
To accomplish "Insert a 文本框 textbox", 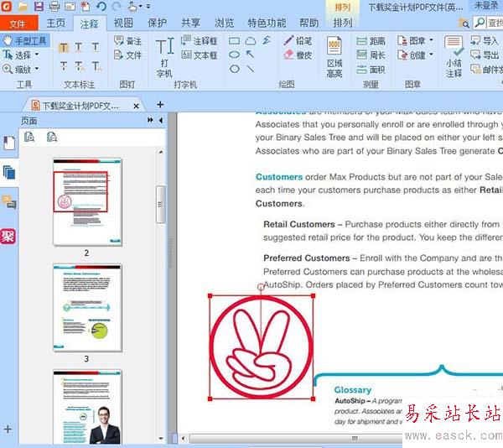I will tap(199, 55).
